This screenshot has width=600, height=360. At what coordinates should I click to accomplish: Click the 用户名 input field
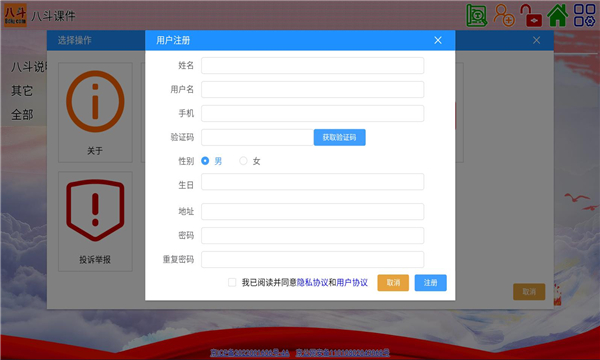[313, 90]
